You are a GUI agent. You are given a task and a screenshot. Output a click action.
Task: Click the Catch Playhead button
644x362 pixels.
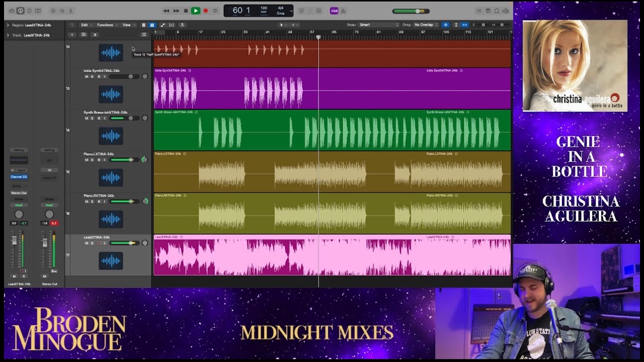[182, 25]
